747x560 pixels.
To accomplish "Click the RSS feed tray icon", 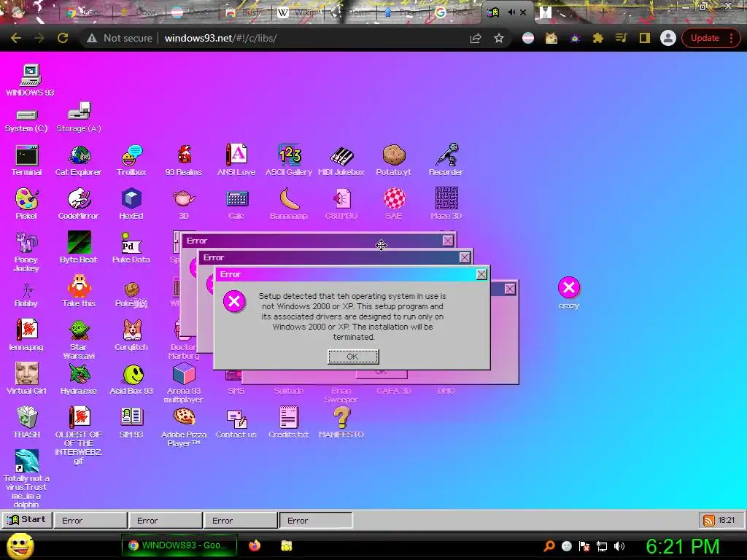I will pos(709,521).
